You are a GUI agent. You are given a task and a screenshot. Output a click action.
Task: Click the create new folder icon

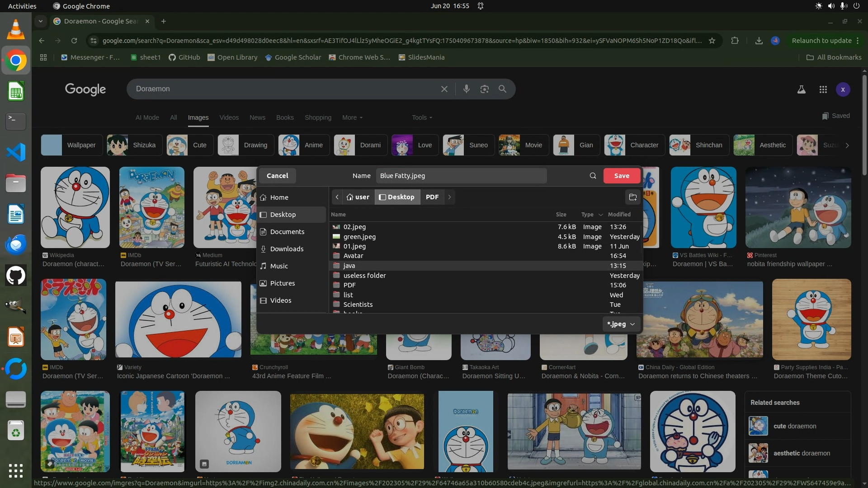coord(632,197)
